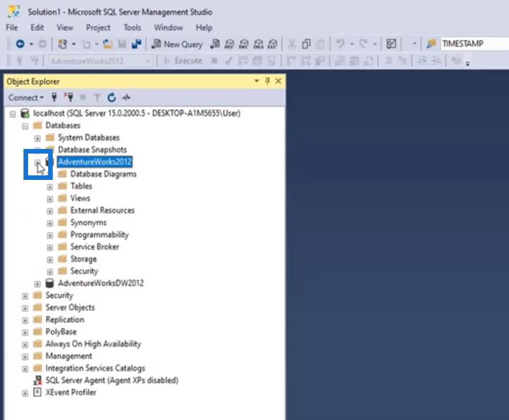Expand the Management folder
Screen dimensions: 509x420
click(x=25, y=357)
